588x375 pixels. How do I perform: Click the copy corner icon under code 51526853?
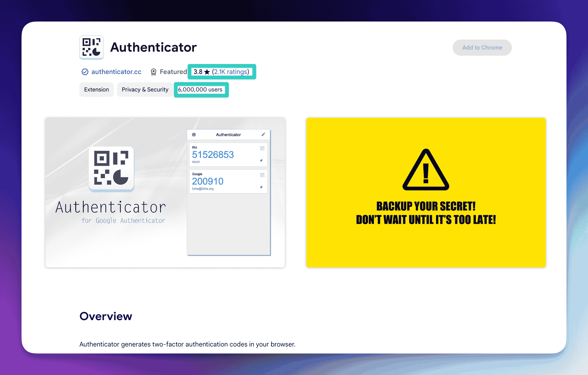tap(261, 161)
